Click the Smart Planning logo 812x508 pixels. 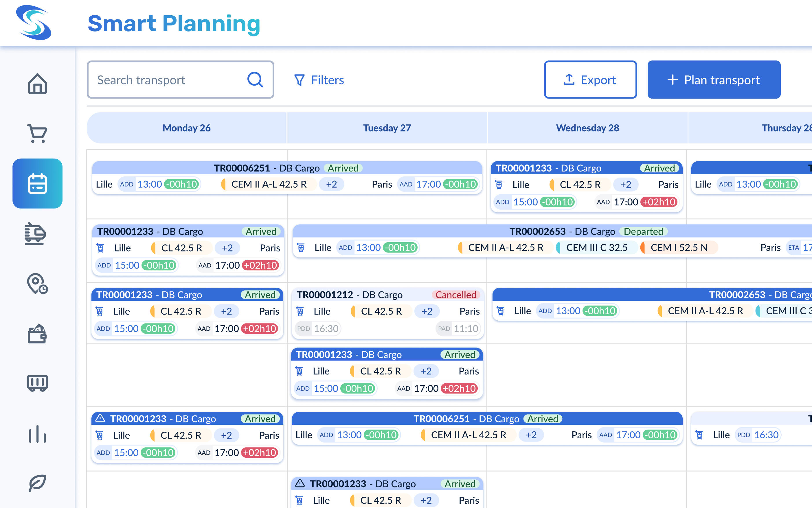coord(34,23)
